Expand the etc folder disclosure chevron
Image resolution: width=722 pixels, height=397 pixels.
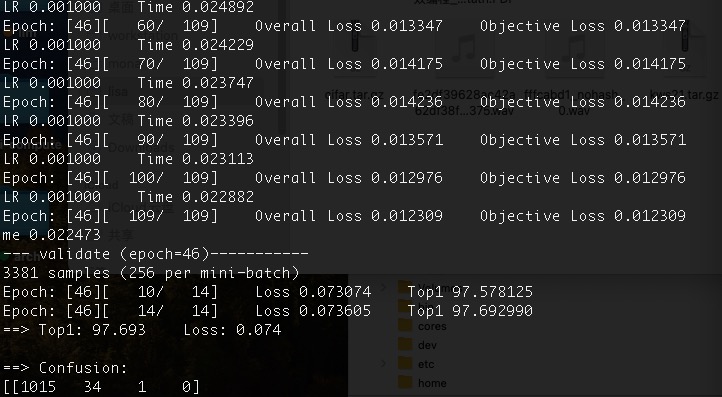[x=383, y=363]
